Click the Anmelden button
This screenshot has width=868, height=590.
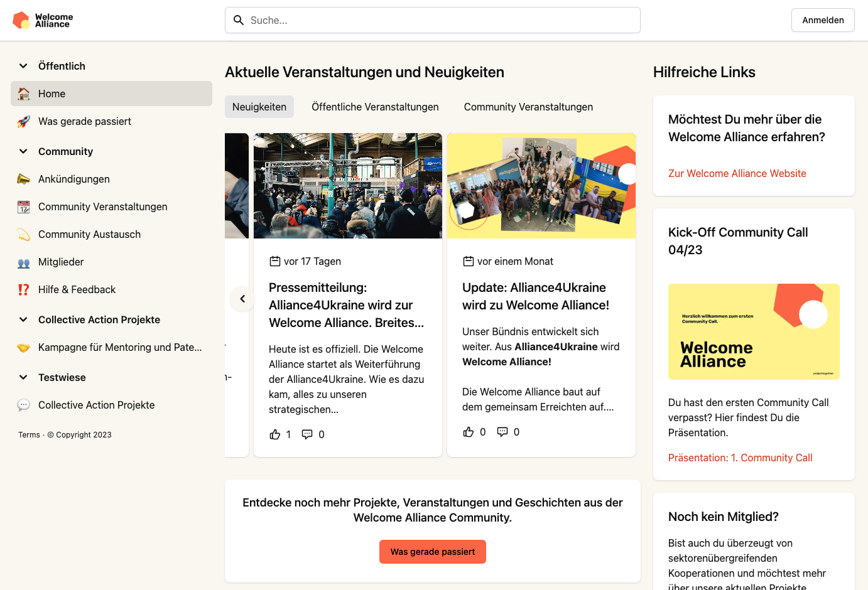pos(823,19)
